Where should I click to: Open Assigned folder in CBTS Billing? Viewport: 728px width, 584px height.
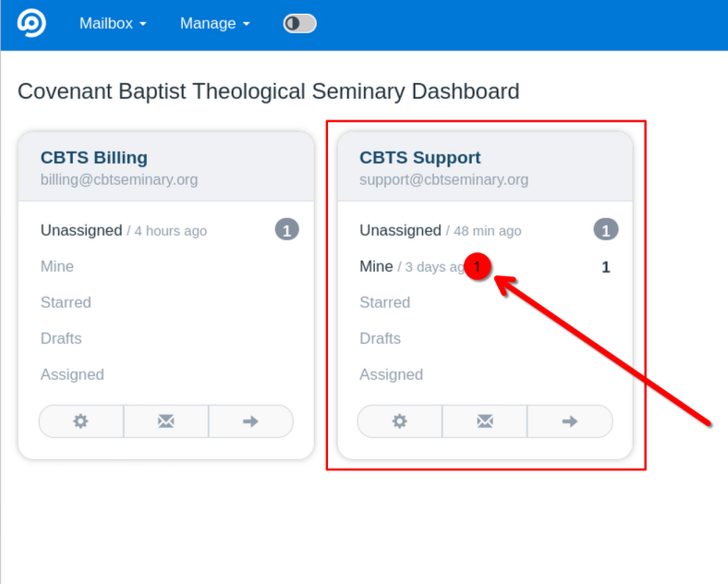pos(72,374)
